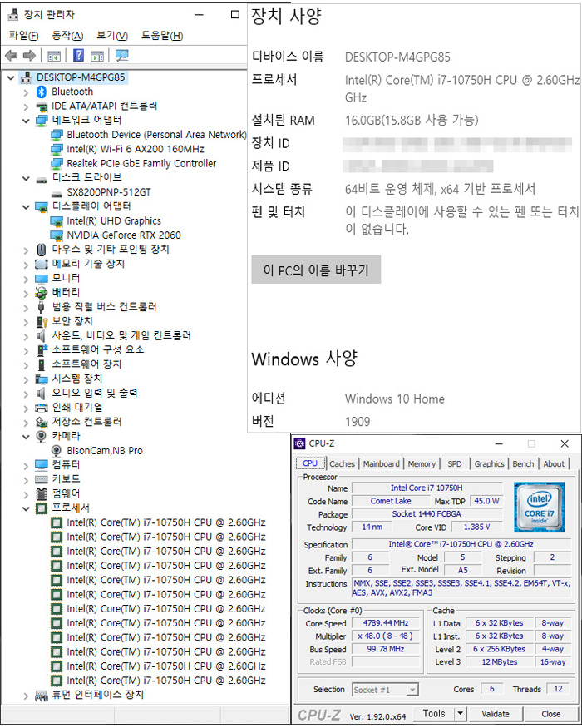The image size is (582, 728).
Task: Select Realtek PCIe GbE Family Controller
Action: coord(141,163)
